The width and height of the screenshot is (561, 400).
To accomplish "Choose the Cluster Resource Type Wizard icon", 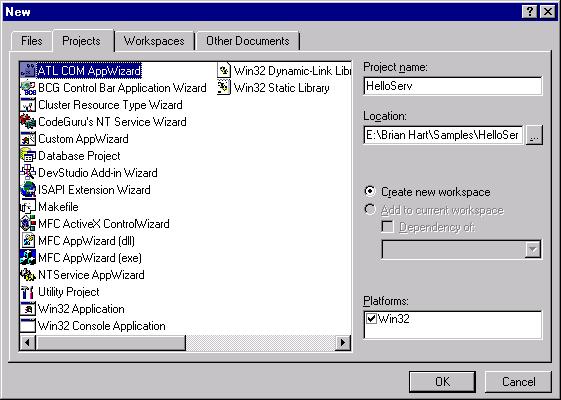I will coord(28,105).
